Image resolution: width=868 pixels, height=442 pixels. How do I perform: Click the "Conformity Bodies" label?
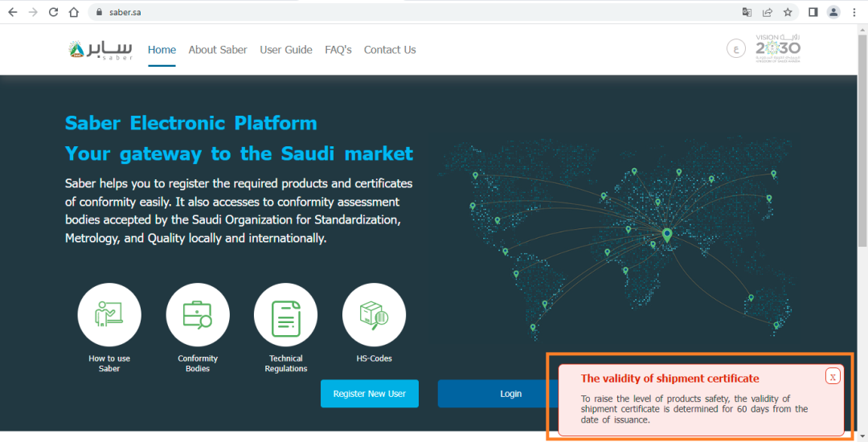coord(198,363)
